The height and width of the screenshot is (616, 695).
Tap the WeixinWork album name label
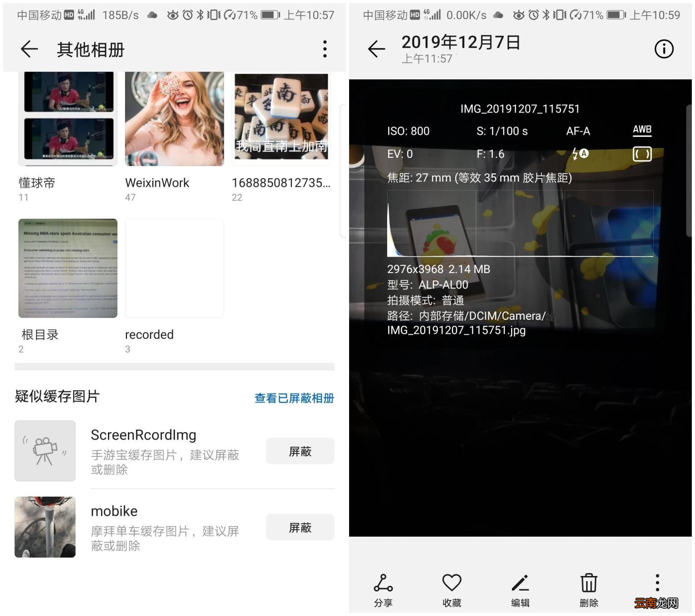coord(157,183)
